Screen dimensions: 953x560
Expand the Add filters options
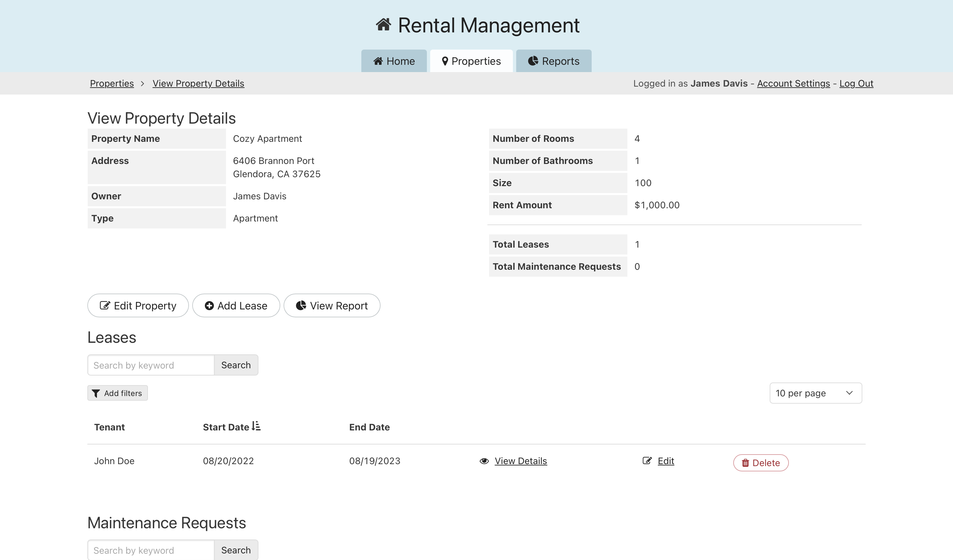117,393
